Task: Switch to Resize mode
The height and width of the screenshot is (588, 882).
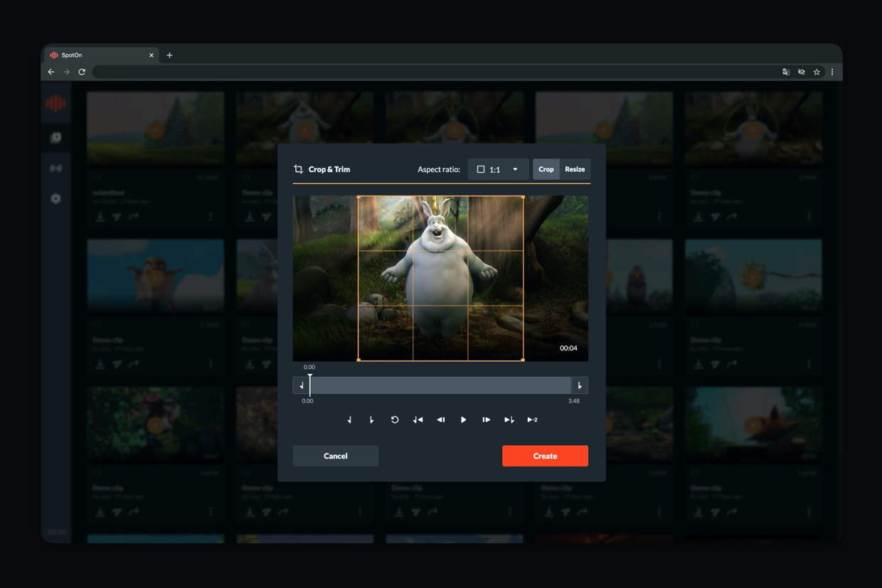Action: 575,169
